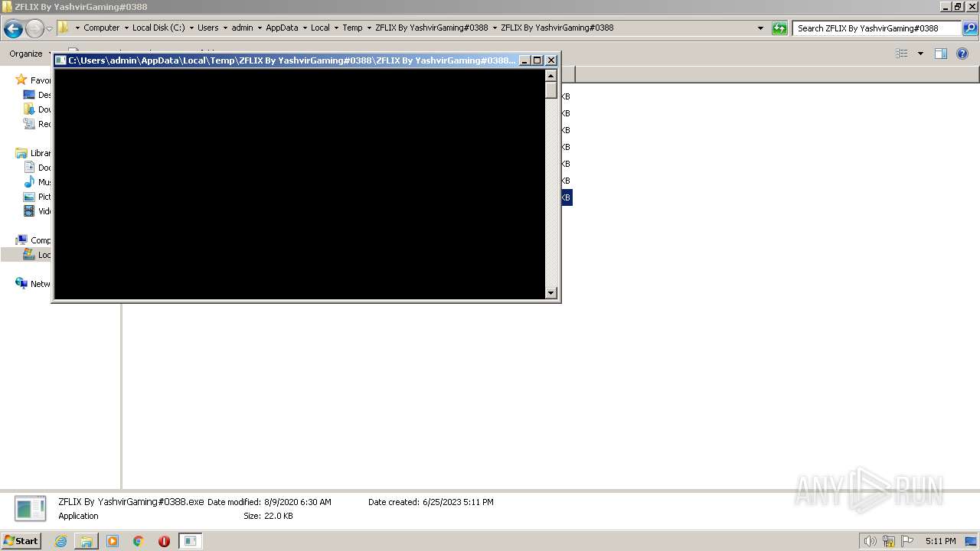Screen dimensions: 980x551
Task: Expand dropdown arrow after Local breadcrumb
Action: (x=336, y=28)
